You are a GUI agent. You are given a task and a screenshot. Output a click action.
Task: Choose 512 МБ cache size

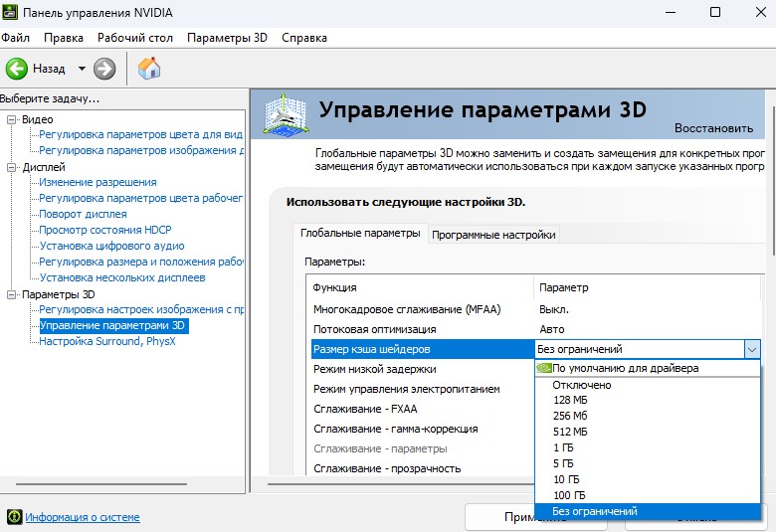point(648,432)
